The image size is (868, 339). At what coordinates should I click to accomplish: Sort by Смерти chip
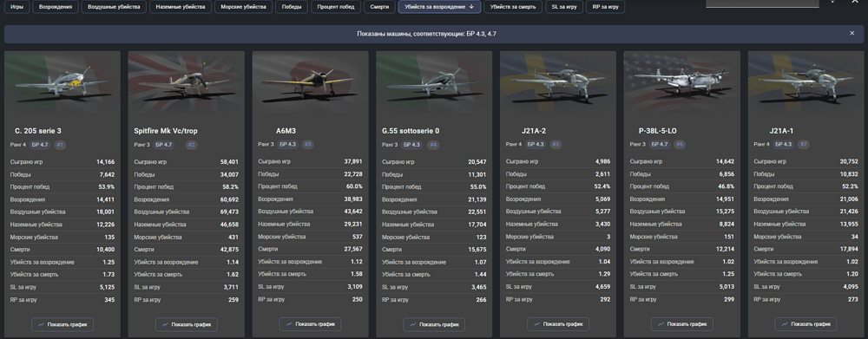pos(379,7)
